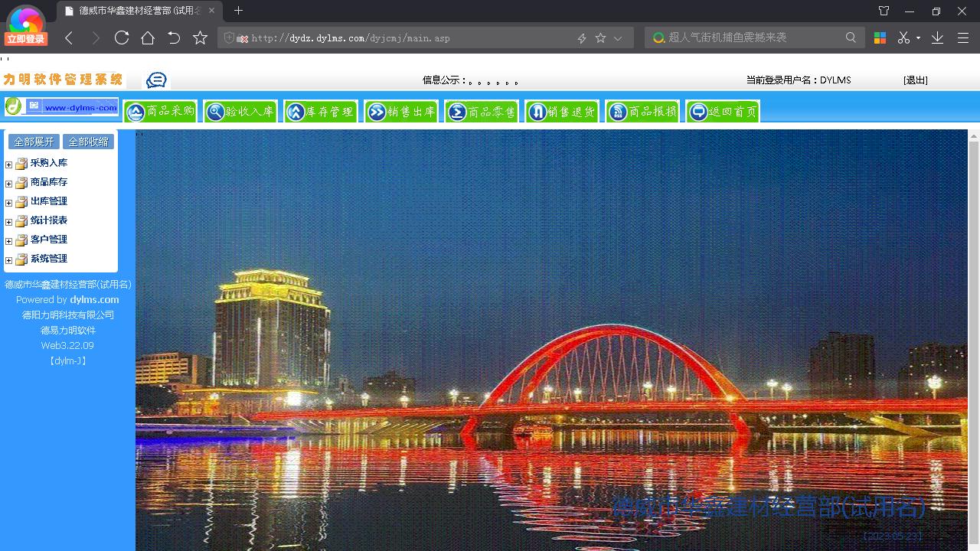Expand the 统计报表 tree node
Screen dimensions: 980x551
tap(8, 220)
